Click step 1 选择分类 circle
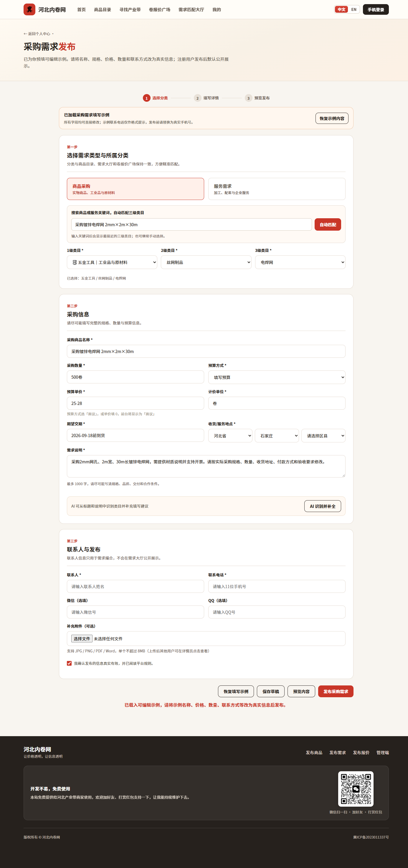The image size is (408, 868). (x=146, y=98)
